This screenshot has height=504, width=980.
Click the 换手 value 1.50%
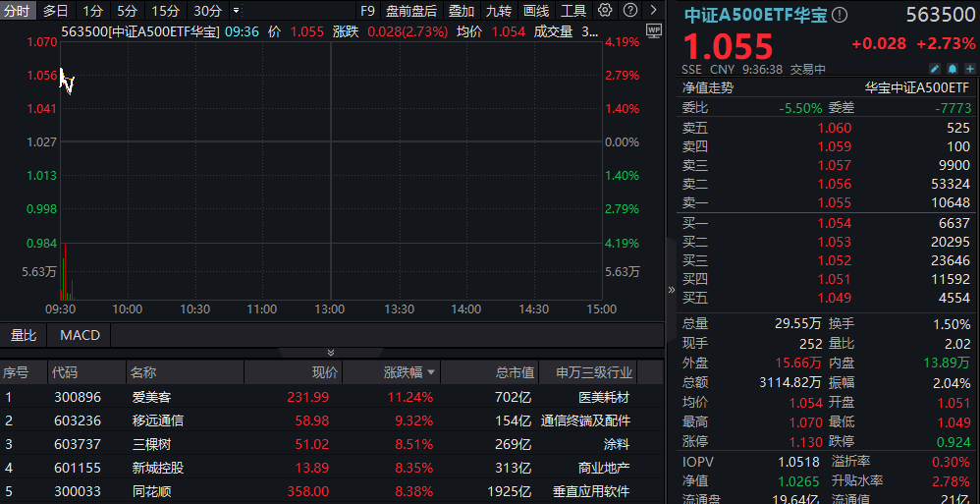pyautogui.click(x=953, y=324)
